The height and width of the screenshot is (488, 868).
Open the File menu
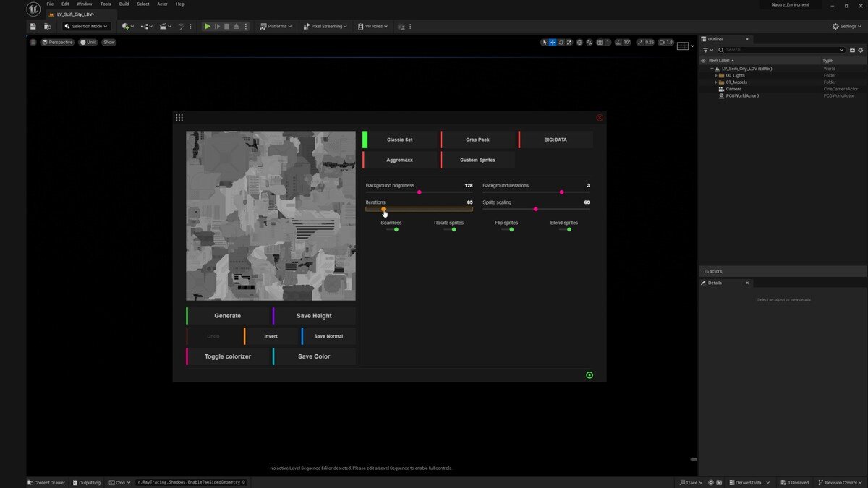(50, 4)
